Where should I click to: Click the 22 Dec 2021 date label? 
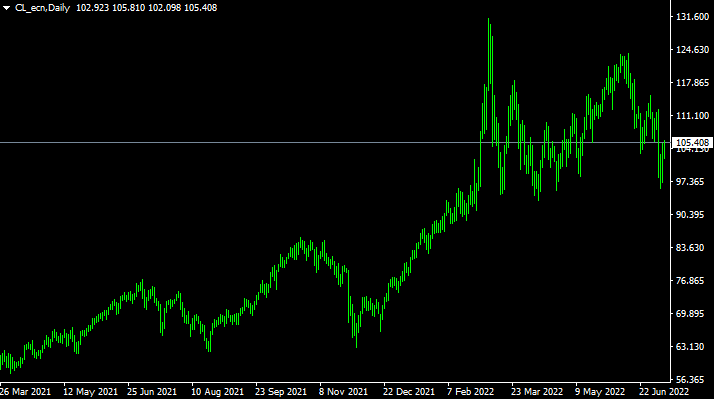coord(409,392)
